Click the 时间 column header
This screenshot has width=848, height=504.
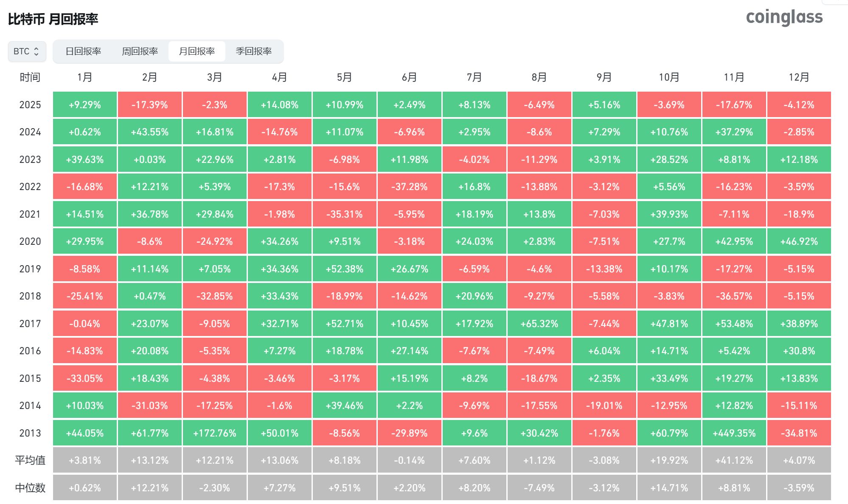30,77
